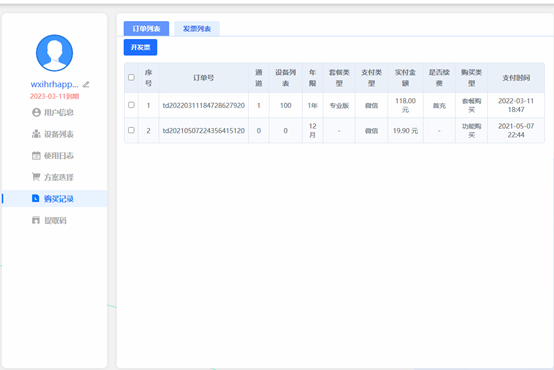Image resolution: width=554 pixels, height=370 pixels.
Task: Toggle the select-all checkbox in table header
Action: click(x=131, y=77)
